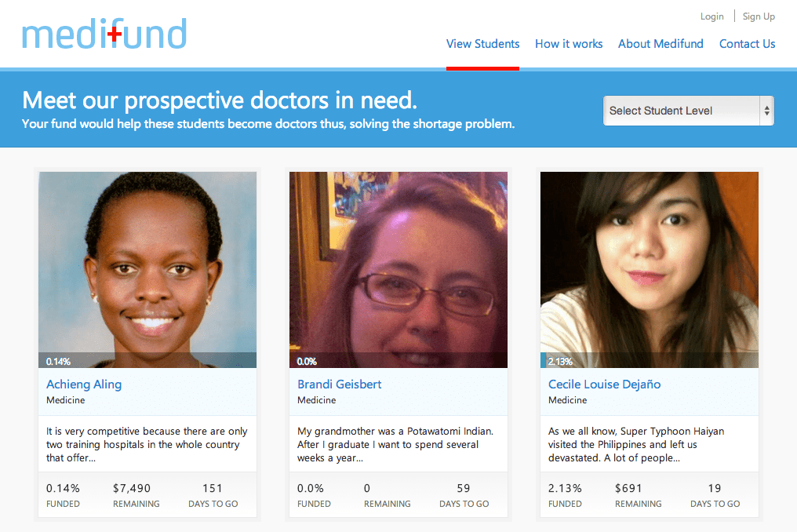Viewport: 797px width, 532px height.
Task: Navigate to Contact Us
Action: pyautogui.click(x=747, y=44)
